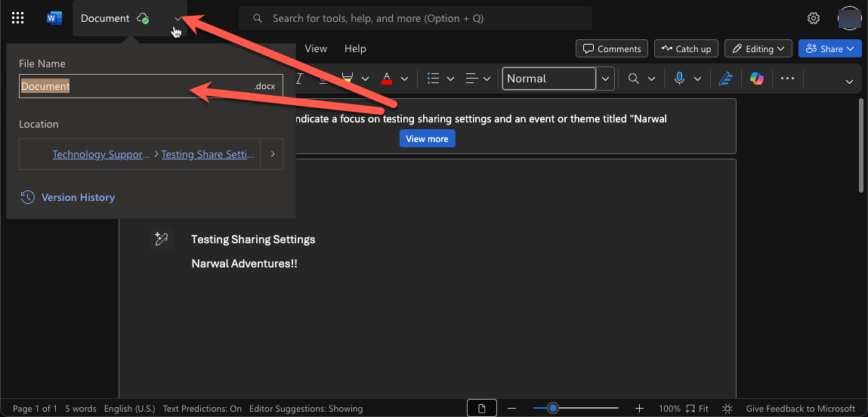
Task: Click the zoom slider handle
Action: coord(553,409)
